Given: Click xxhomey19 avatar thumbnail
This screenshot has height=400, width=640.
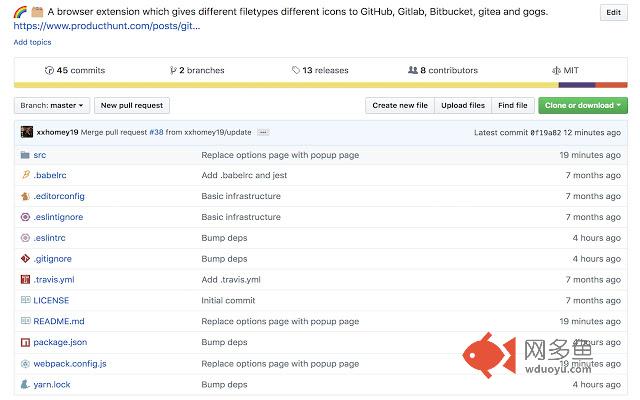Looking at the screenshot, I should pyautogui.click(x=27, y=132).
